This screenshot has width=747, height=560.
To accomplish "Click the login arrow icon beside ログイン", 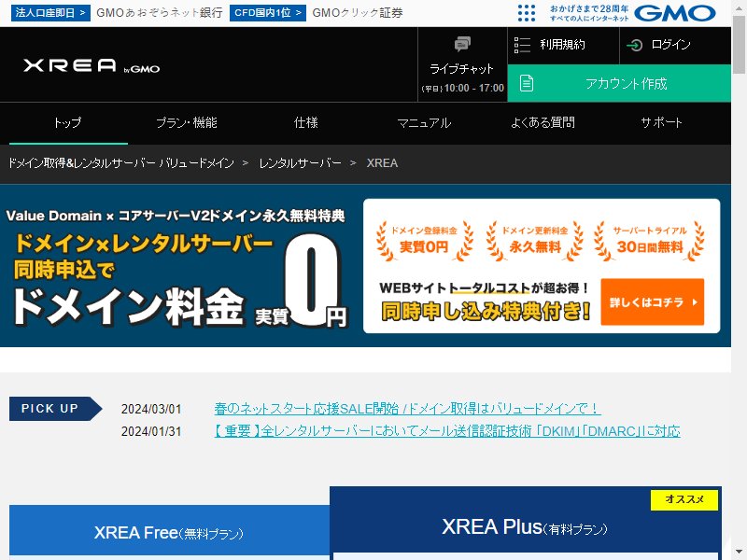I will coord(635,45).
